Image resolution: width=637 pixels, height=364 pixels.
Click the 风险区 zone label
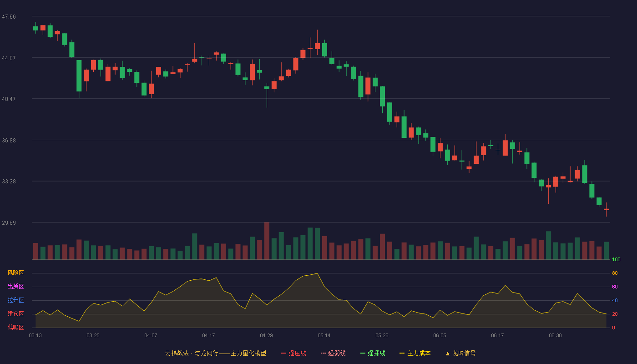15,273
